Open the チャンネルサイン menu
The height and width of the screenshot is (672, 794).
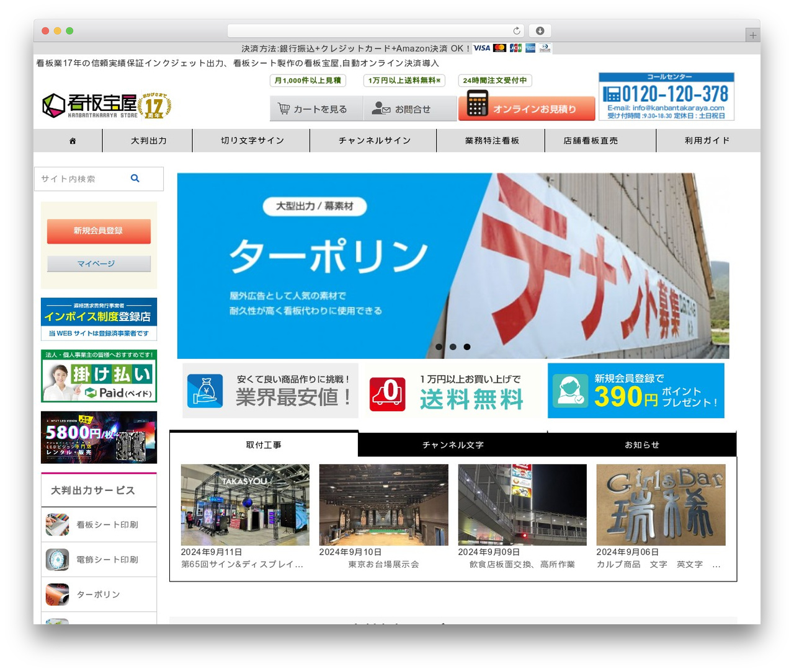373,141
